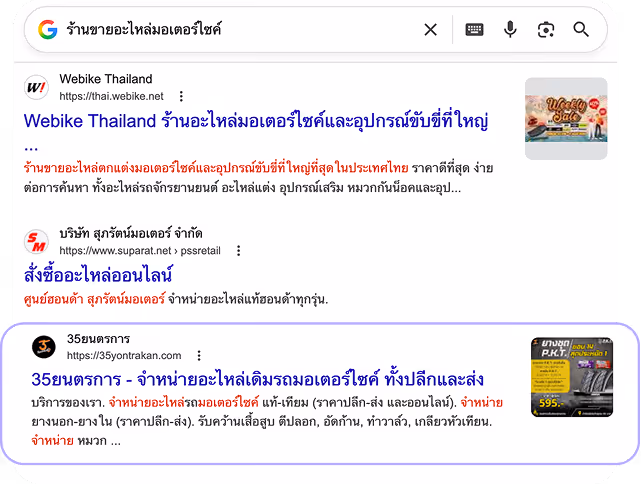Click the thai.webike.net URL text
The width and height of the screenshot is (641, 484).
pos(111,96)
